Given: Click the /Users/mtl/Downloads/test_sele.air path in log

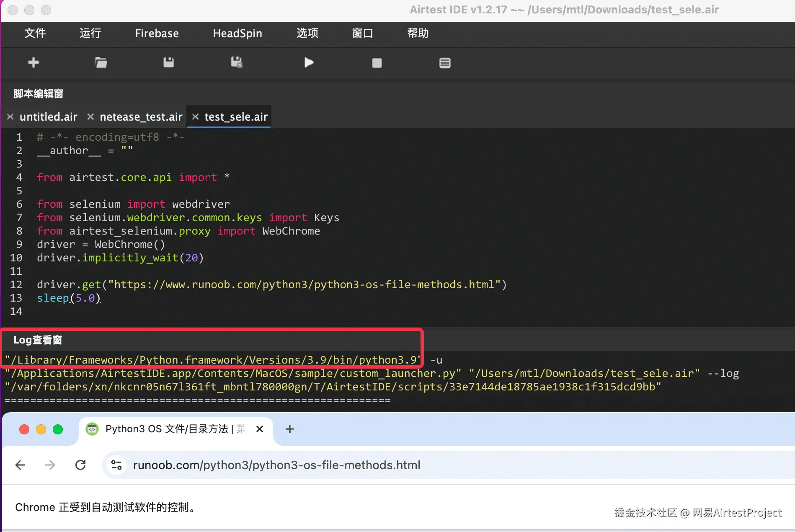Looking at the screenshot, I should point(584,373).
